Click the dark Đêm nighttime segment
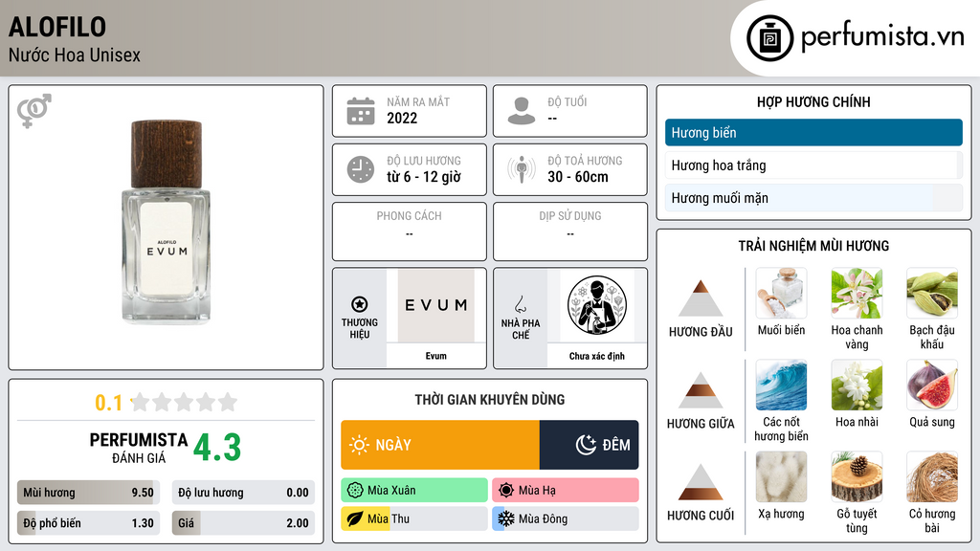Image resolution: width=980 pixels, height=551 pixels. (x=589, y=445)
